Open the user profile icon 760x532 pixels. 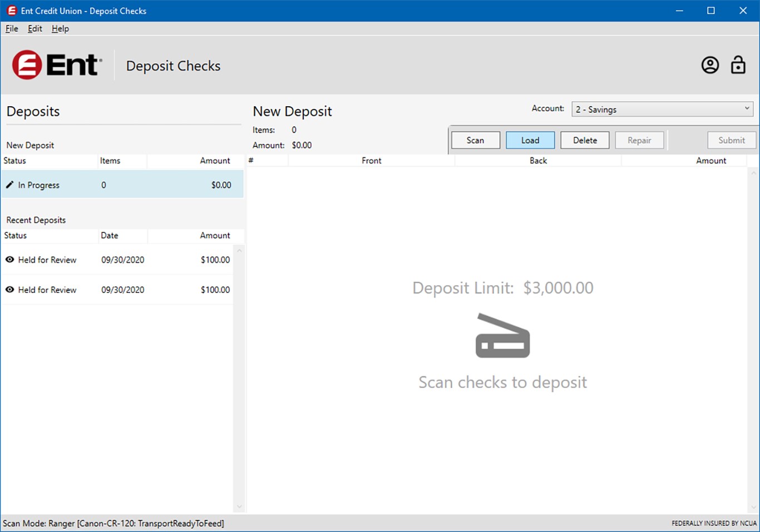(710, 65)
